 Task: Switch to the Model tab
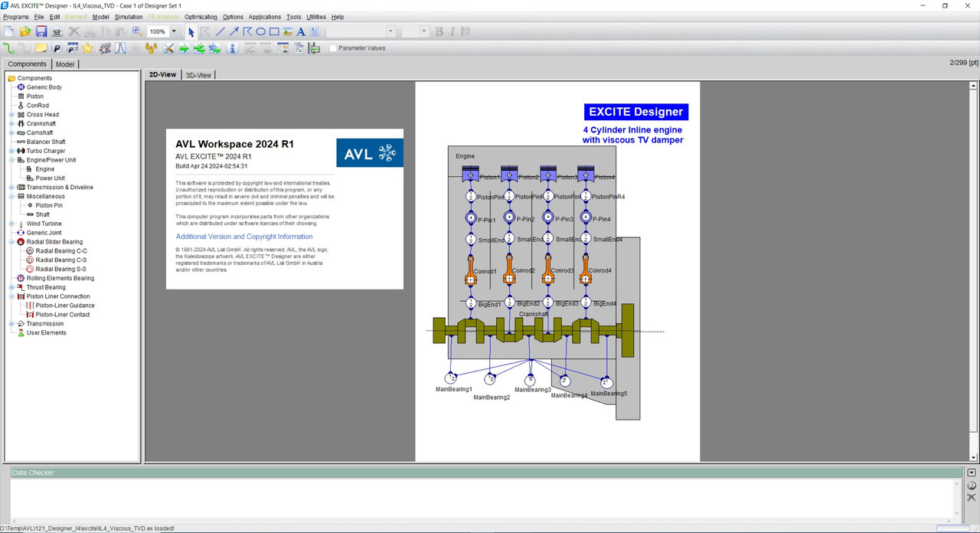65,64
